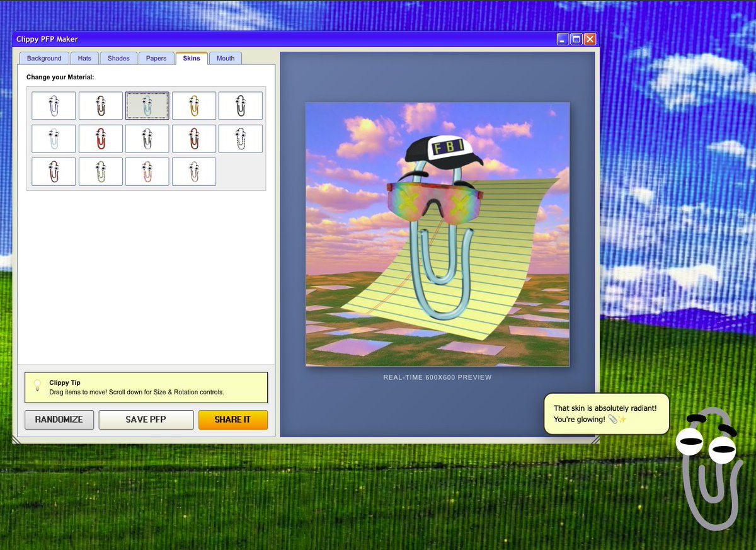Click the FBI cap in the preview
Viewport: 756px width, 550px height.
pyautogui.click(x=444, y=152)
